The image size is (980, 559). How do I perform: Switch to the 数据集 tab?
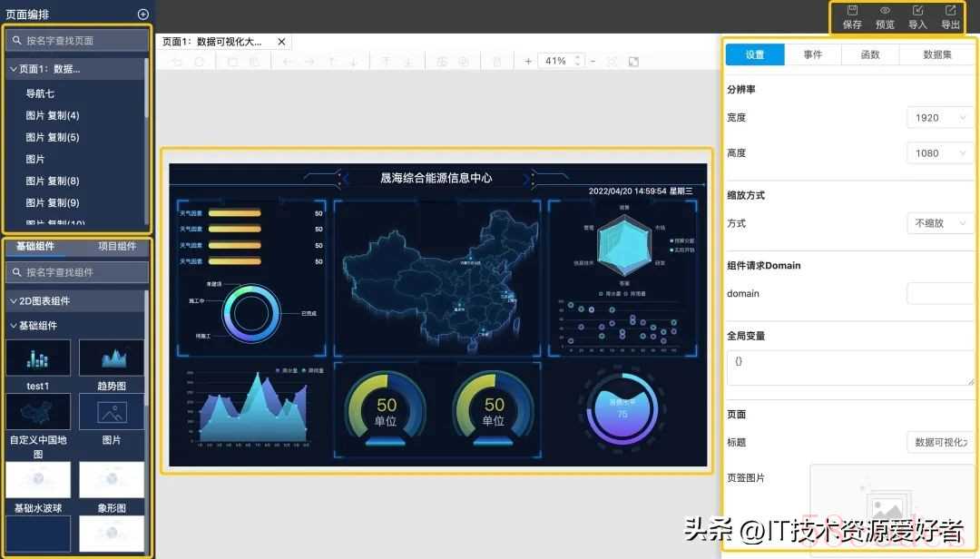[937, 54]
